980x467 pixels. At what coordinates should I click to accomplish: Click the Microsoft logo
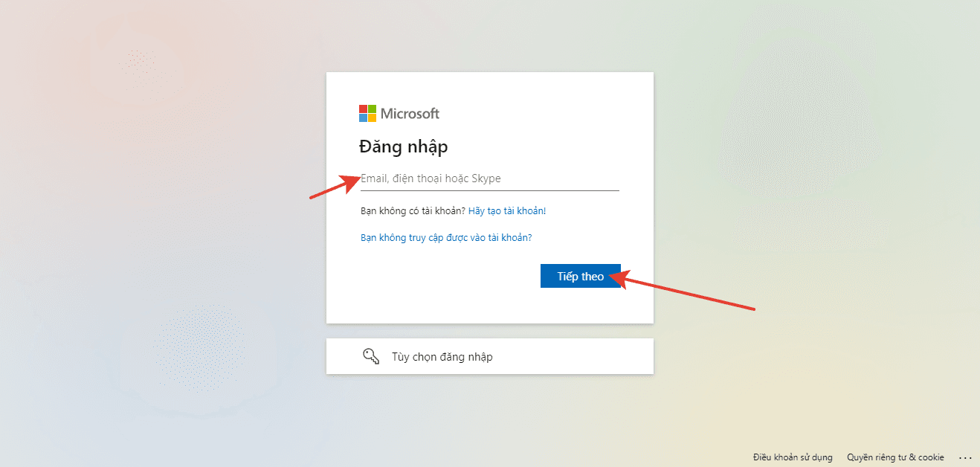(399, 114)
